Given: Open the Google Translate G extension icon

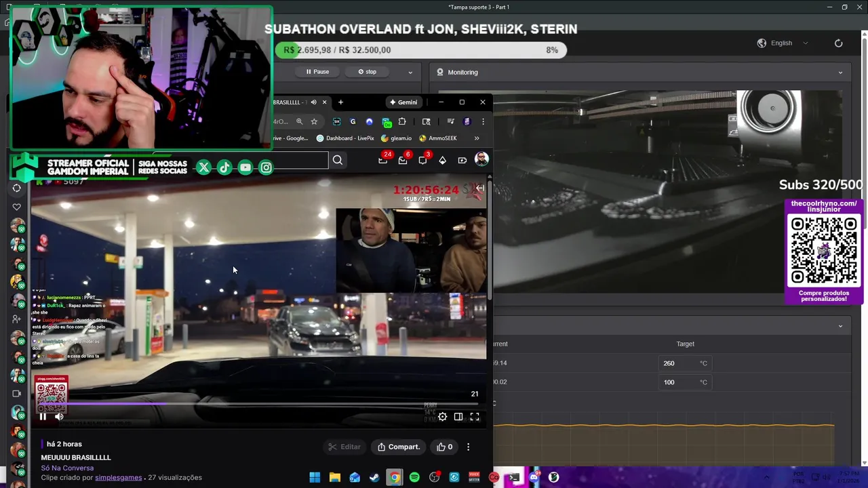Looking at the screenshot, I should (x=353, y=121).
